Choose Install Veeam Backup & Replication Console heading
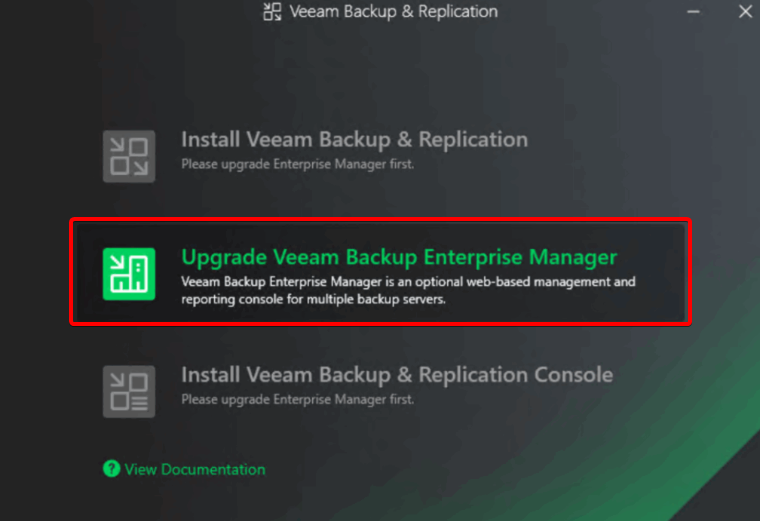This screenshot has height=521, width=760. 396,375
